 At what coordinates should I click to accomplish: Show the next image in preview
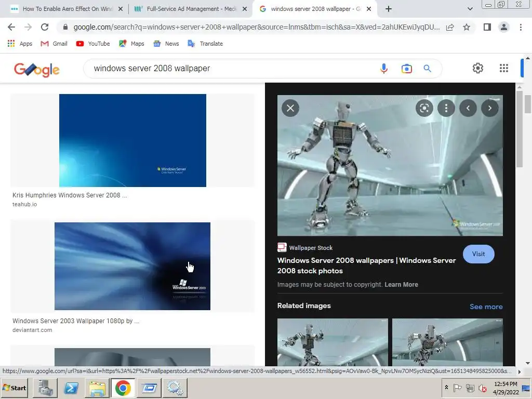[489, 108]
